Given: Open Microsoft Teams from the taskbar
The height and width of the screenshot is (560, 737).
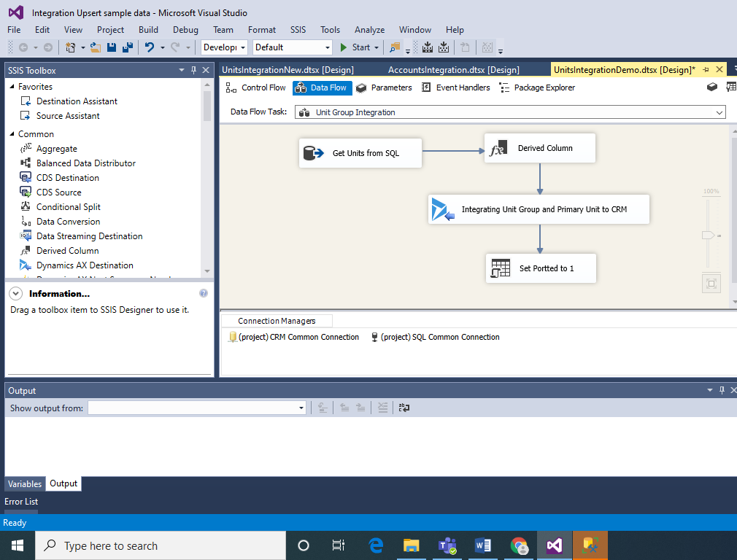Looking at the screenshot, I should (x=447, y=545).
